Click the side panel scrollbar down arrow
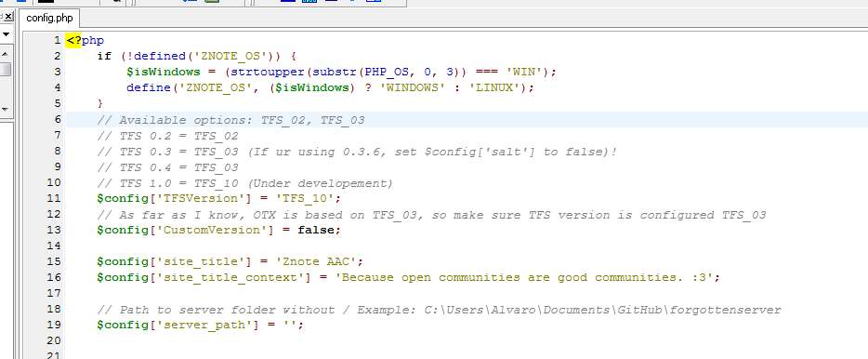 5,109
